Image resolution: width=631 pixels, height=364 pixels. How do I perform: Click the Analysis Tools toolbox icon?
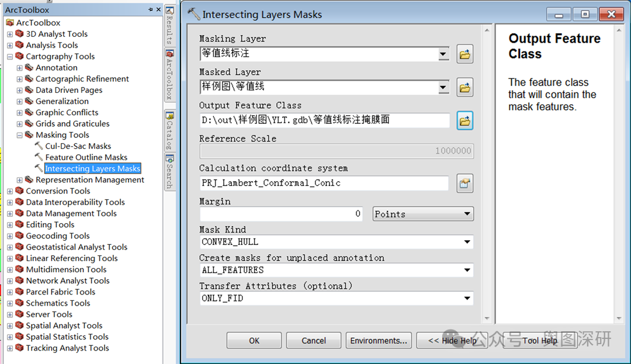19,45
